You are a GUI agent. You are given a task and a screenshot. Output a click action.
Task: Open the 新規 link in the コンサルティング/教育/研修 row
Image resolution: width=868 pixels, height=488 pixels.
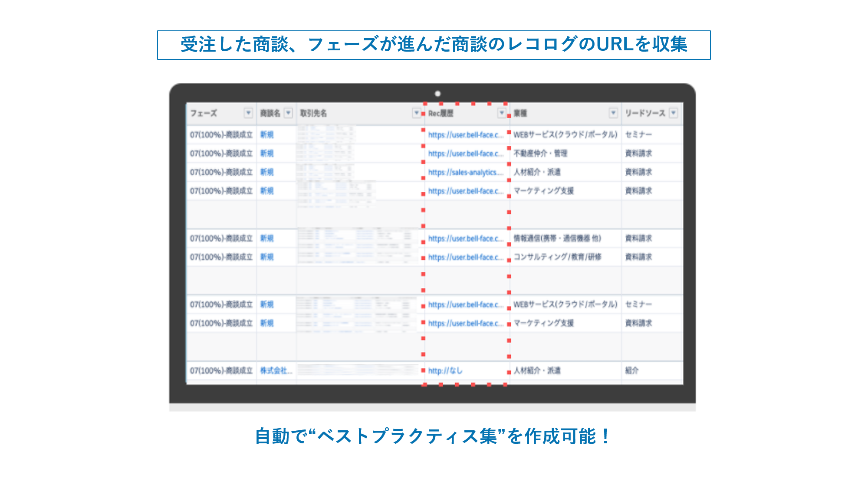click(x=267, y=257)
